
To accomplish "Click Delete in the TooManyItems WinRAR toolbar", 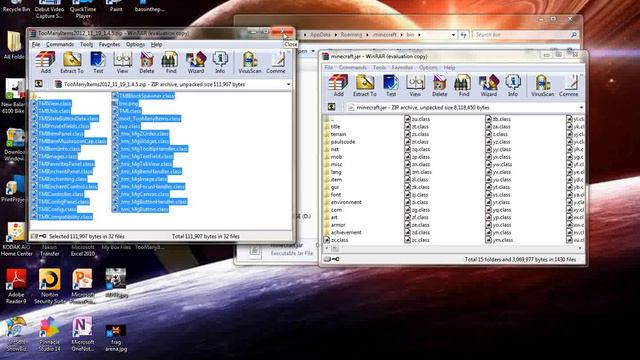I will pos(147,62).
